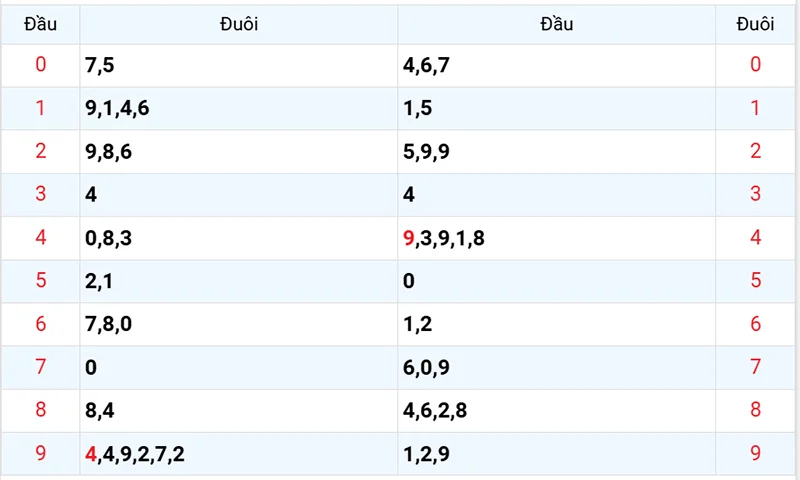Select the cell with 8,4

coord(100,410)
